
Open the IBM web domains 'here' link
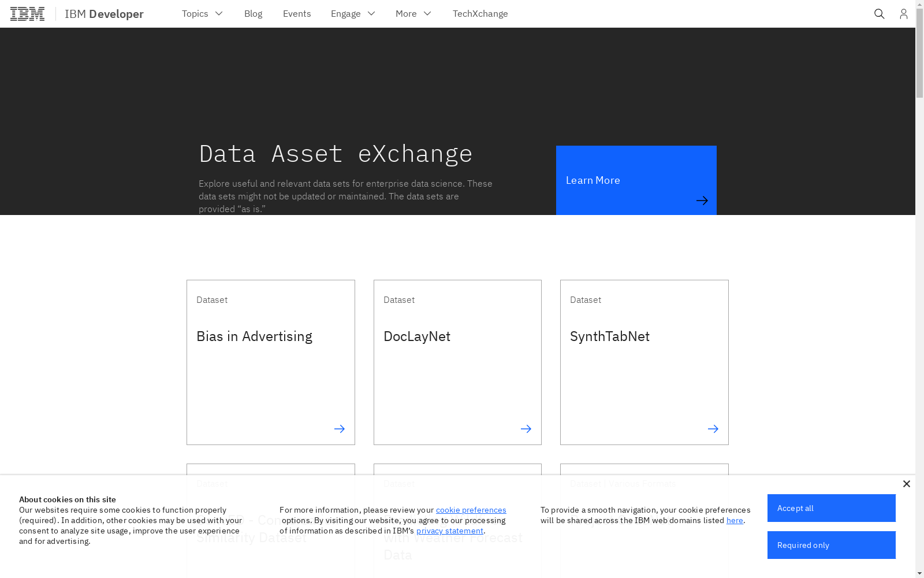tap(735, 520)
